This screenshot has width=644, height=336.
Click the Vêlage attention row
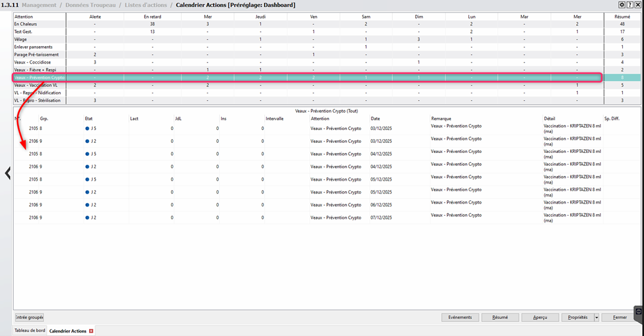(x=21, y=40)
